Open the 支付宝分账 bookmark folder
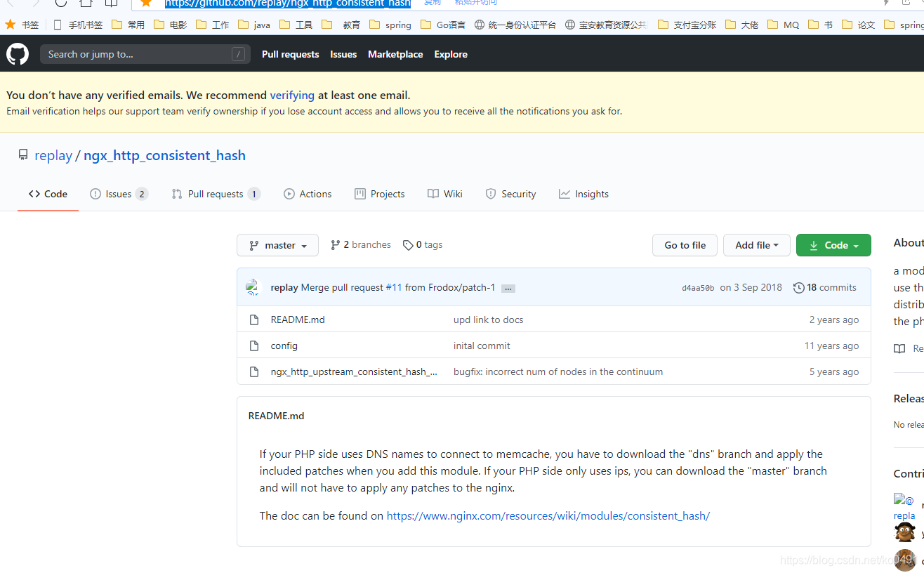This screenshot has width=924, height=573. point(687,25)
